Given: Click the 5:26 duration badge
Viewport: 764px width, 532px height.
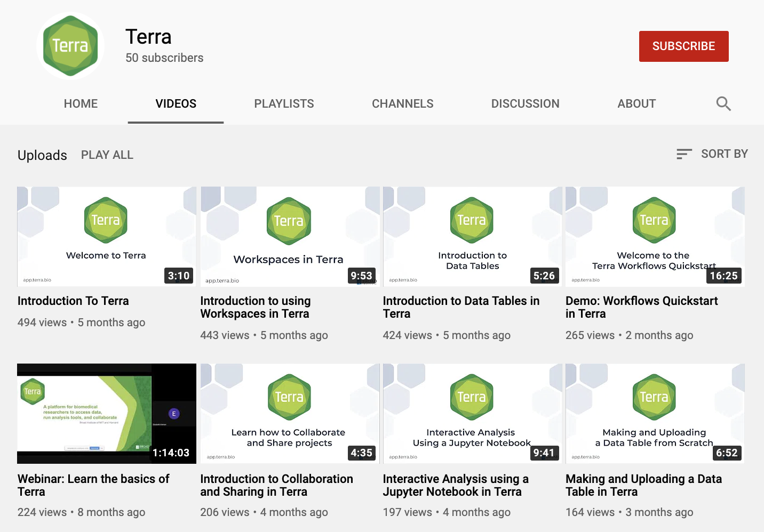Looking at the screenshot, I should coord(544,276).
